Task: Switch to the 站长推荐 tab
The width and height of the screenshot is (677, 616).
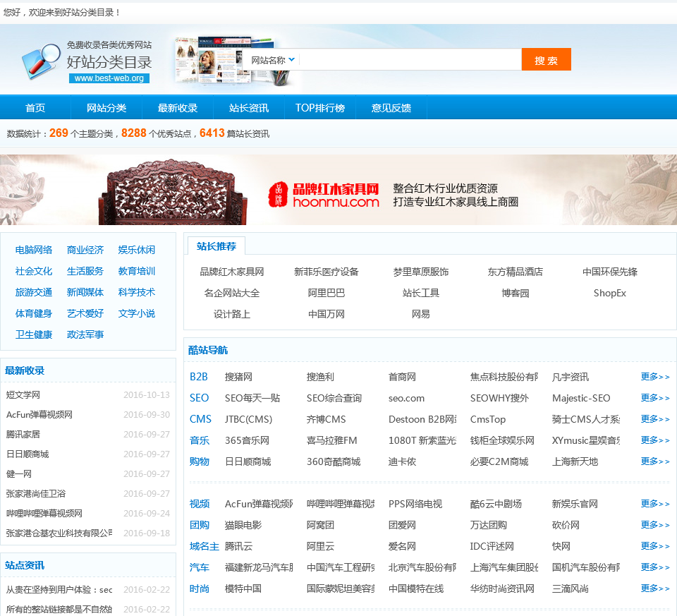Action: click(216, 246)
